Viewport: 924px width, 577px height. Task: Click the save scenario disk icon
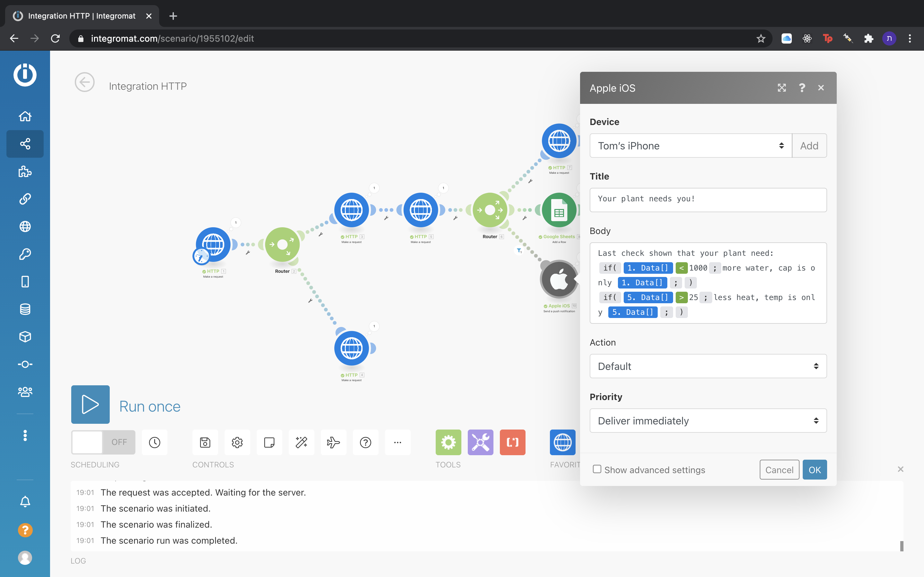pos(205,442)
